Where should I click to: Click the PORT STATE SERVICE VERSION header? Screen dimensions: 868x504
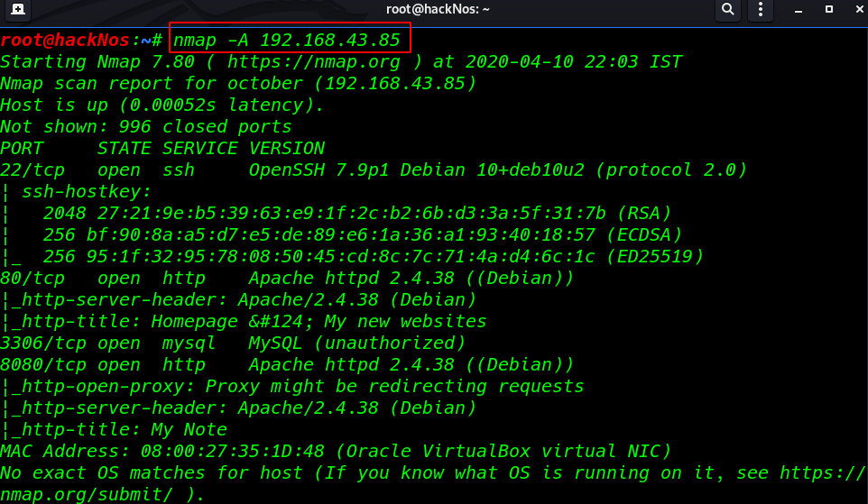point(162,148)
